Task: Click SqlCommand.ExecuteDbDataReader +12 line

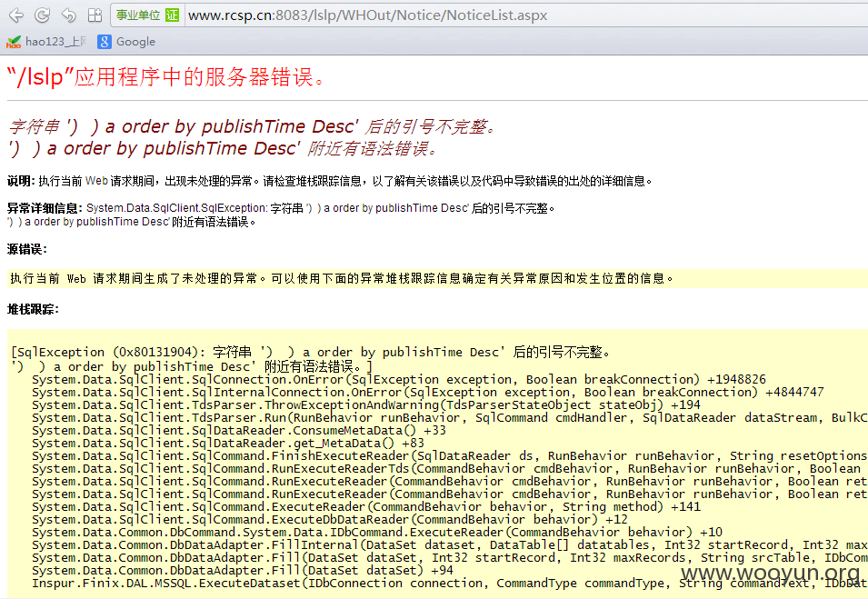Action: pos(329,520)
